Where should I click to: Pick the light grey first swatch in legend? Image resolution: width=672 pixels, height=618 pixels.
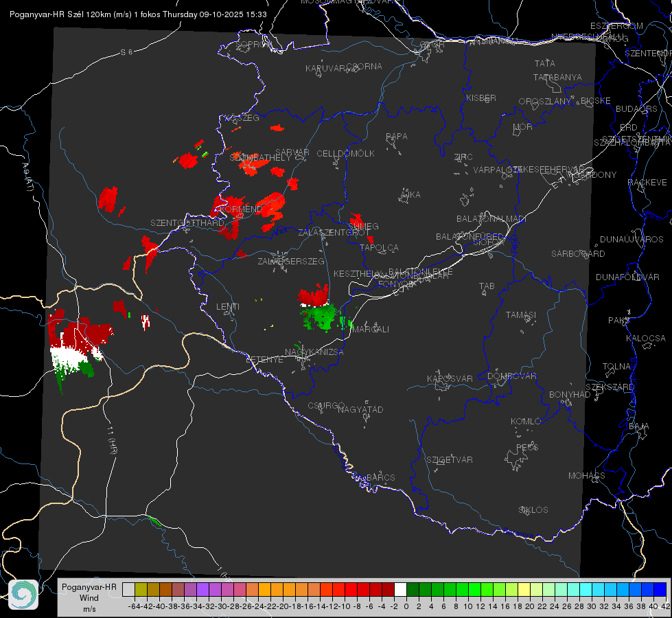coord(128,590)
